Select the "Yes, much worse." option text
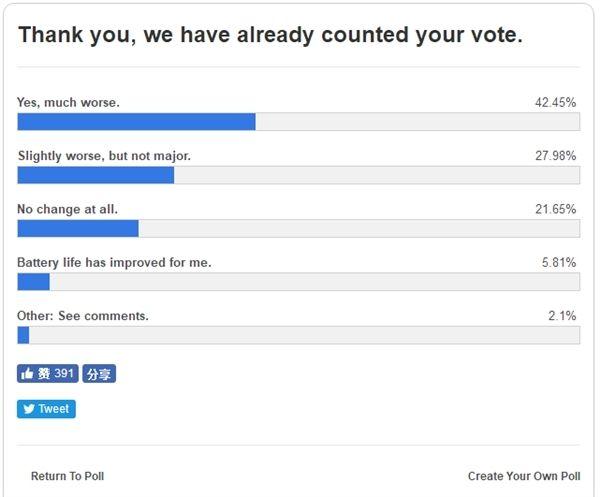The height and width of the screenshot is (497, 600). [x=69, y=103]
